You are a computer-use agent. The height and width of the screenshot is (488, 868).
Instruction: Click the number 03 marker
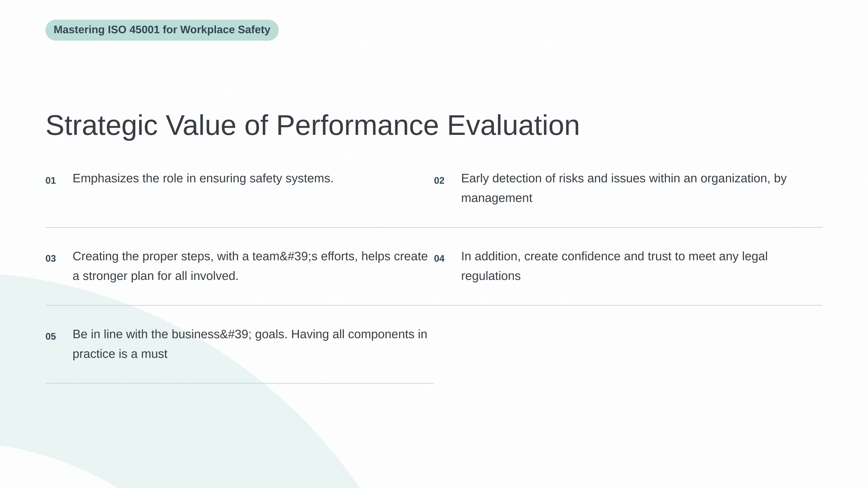51,259
